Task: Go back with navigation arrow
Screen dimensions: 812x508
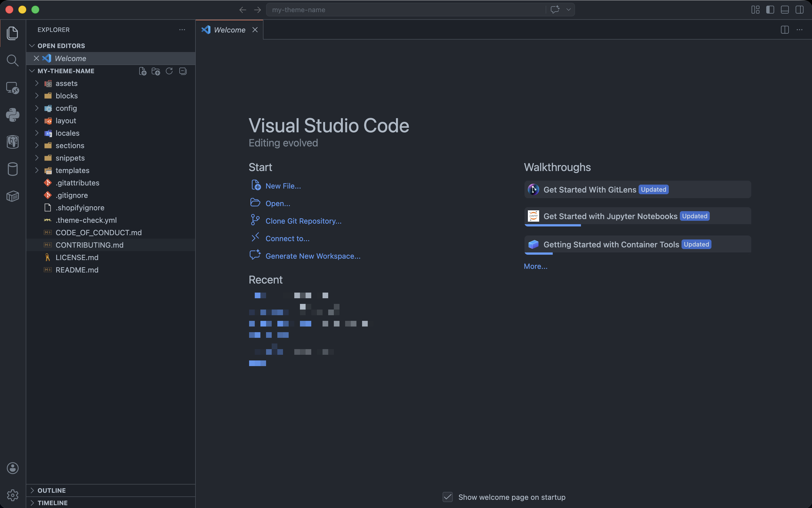Action: (243, 10)
